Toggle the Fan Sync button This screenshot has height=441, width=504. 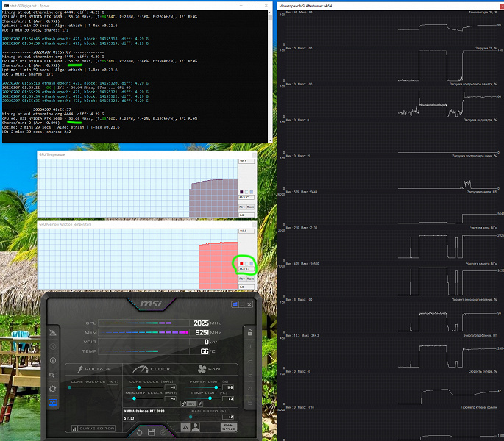[229, 427]
